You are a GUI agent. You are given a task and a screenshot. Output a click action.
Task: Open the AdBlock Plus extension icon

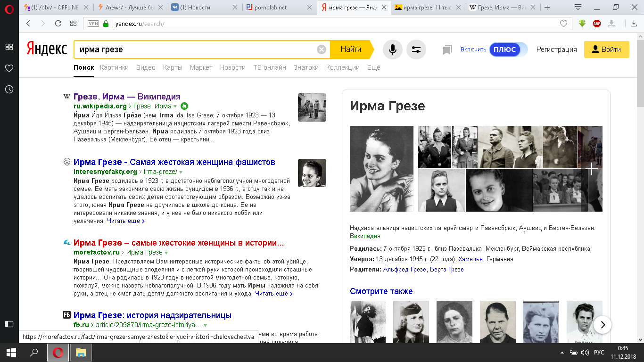tap(597, 24)
